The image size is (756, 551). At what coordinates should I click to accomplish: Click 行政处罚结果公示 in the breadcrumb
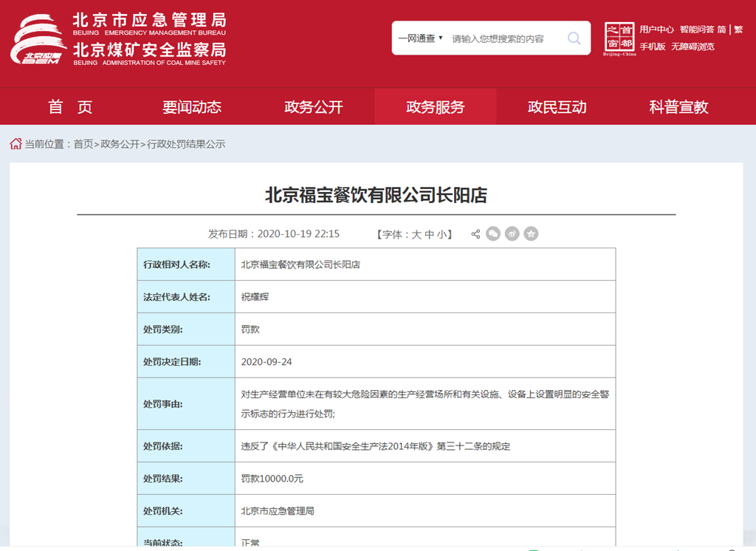coord(186,144)
